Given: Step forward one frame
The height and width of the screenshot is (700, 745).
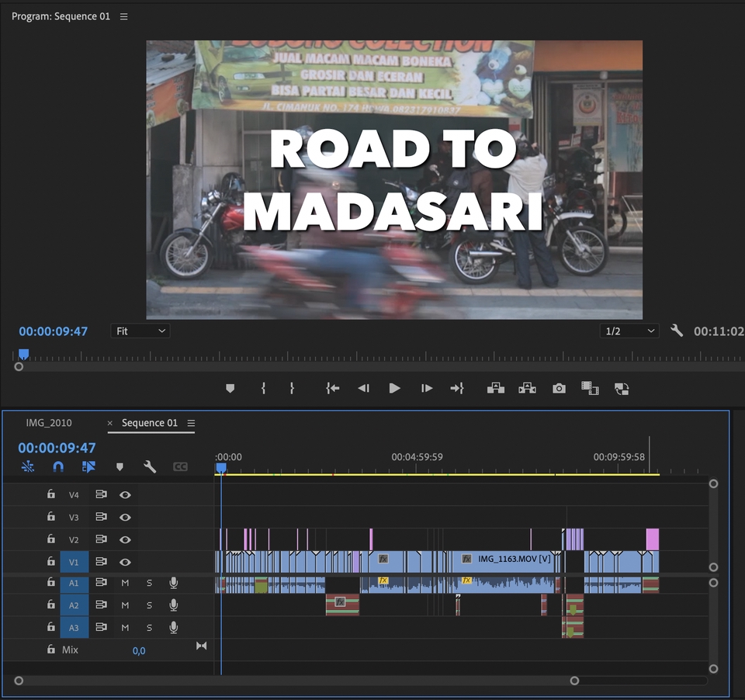Looking at the screenshot, I should point(427,389).
